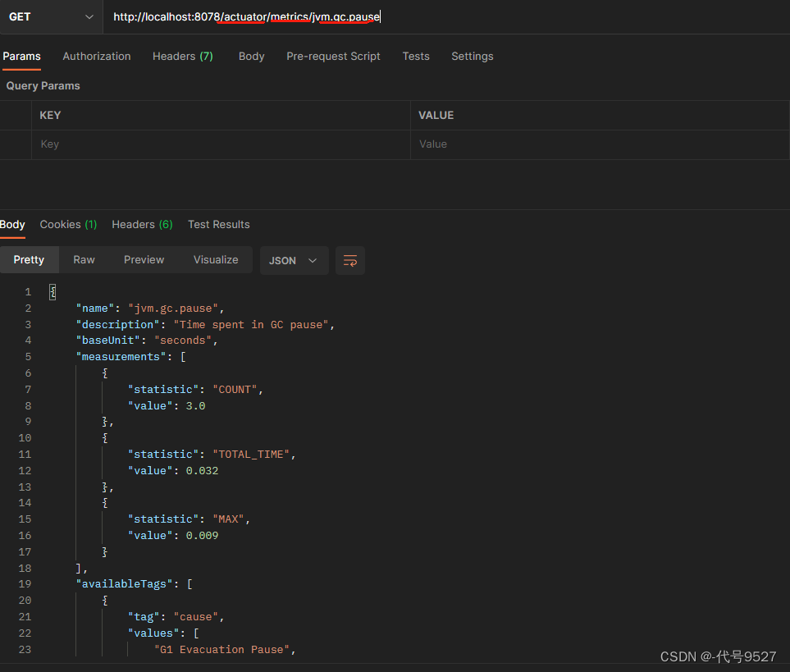Open the request Settings tab
790x672 pixels.
(473, 57)
